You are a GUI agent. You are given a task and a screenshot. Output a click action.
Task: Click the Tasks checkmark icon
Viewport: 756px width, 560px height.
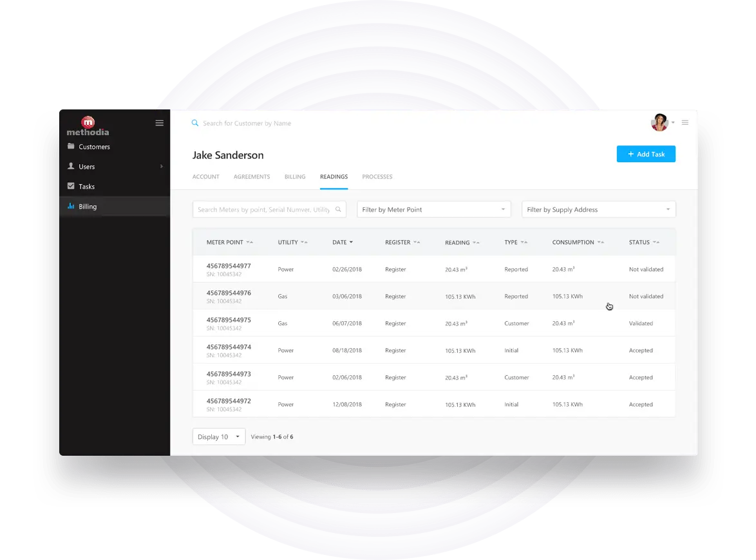click(x=71, y=186)
